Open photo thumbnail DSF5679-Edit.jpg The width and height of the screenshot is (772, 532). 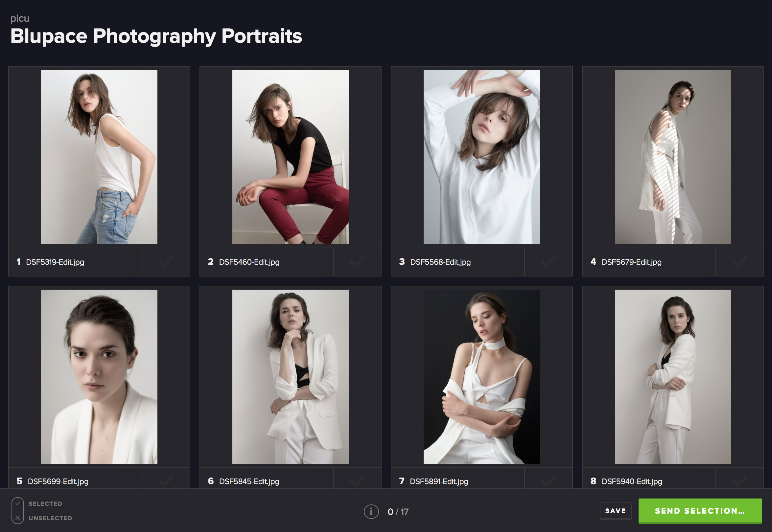tap(673, 157)
